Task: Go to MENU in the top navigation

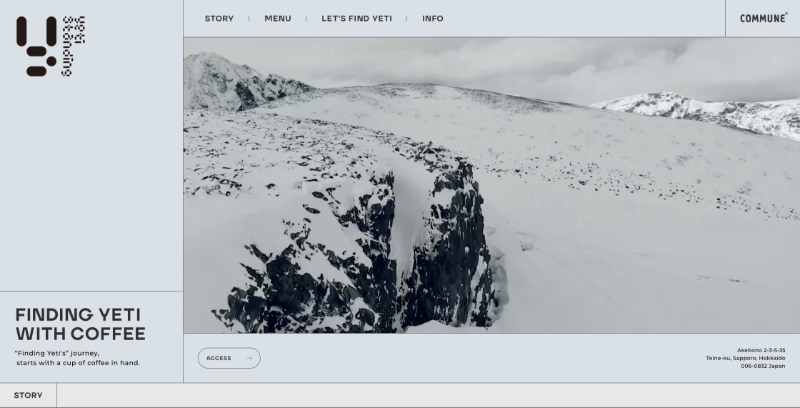Action: pyautogui.click(x=278, y=18)
